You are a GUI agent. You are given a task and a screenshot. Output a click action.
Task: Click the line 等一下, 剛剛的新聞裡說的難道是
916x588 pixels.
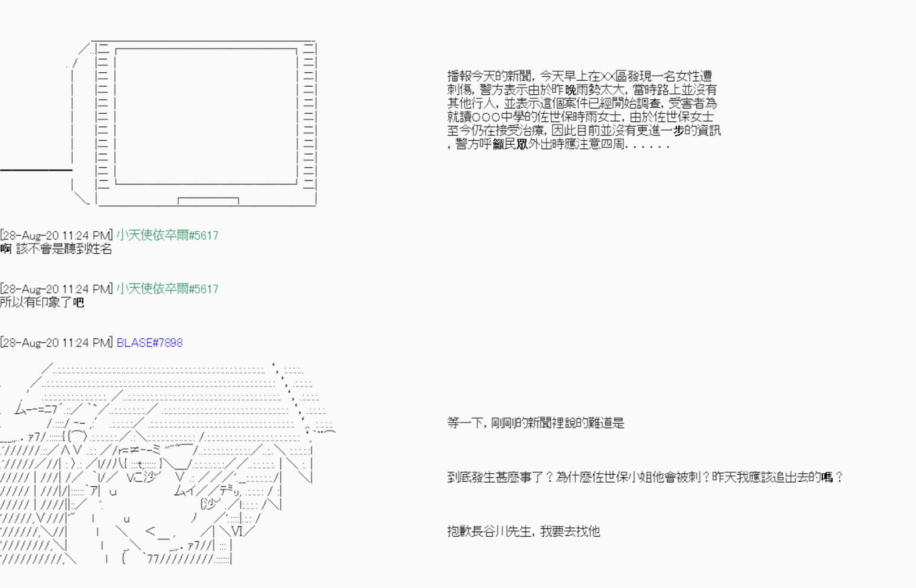coord(535,423)
